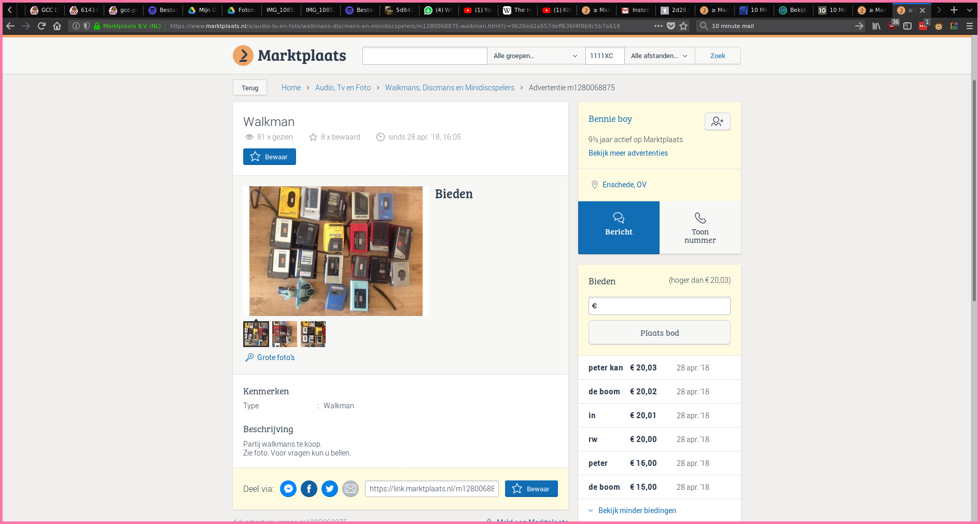
Task: Collapse bids with 'Bekijk minder biedingen'
Action: (x=637, y=511)
